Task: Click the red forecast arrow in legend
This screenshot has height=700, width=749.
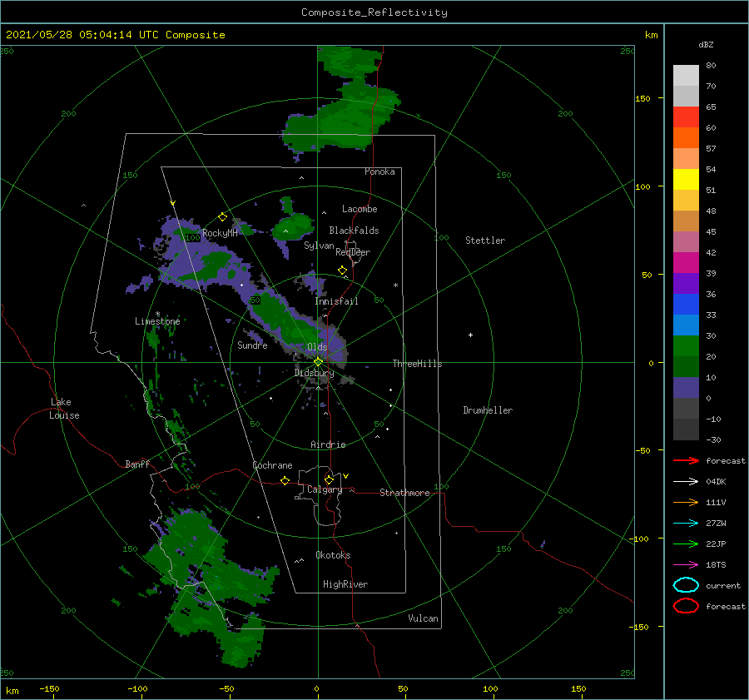Action: point(686,460)
